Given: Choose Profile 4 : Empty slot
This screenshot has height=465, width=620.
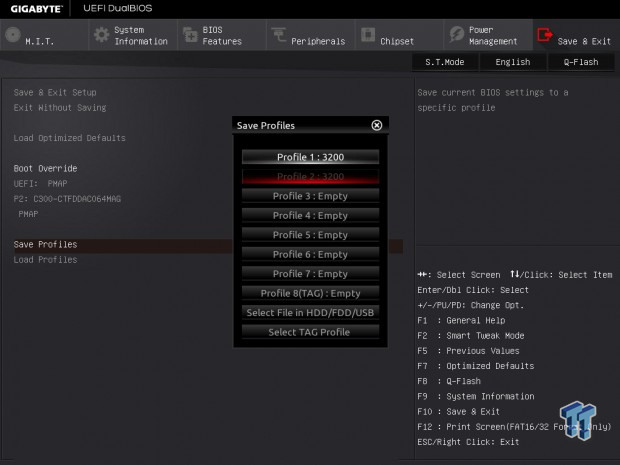Looking at the screenshot, I should (310, 215).
